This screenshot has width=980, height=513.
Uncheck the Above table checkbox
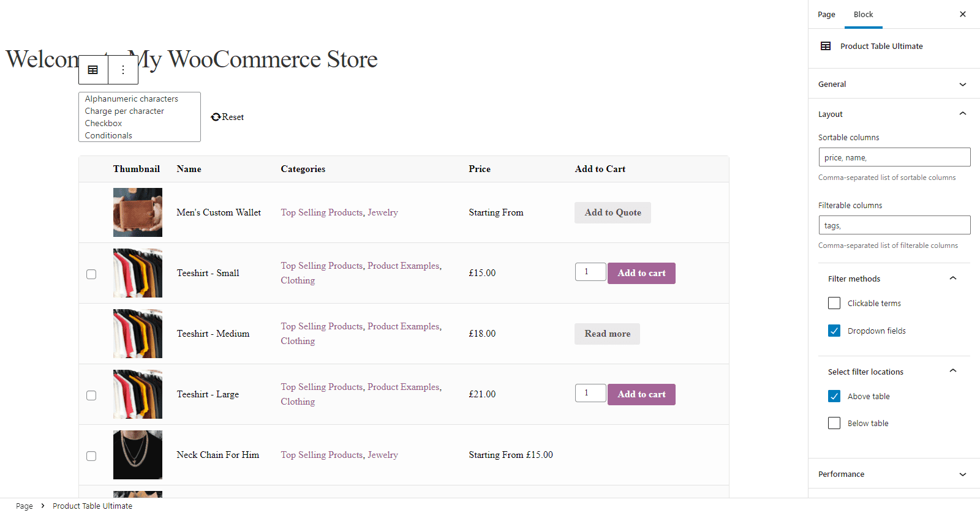pyautogui.click(x=834, y=396)
